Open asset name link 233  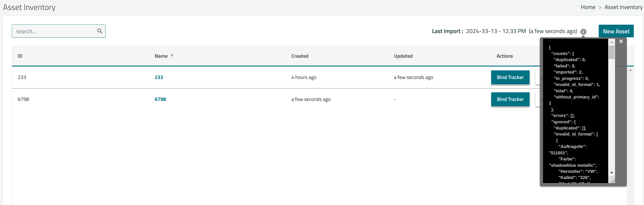click(159, 77)
